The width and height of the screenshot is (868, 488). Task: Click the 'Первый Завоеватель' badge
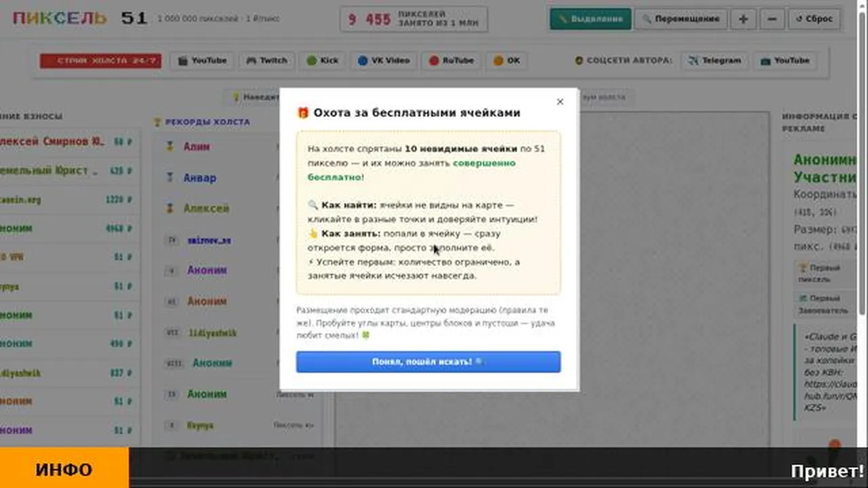point(825,304)
